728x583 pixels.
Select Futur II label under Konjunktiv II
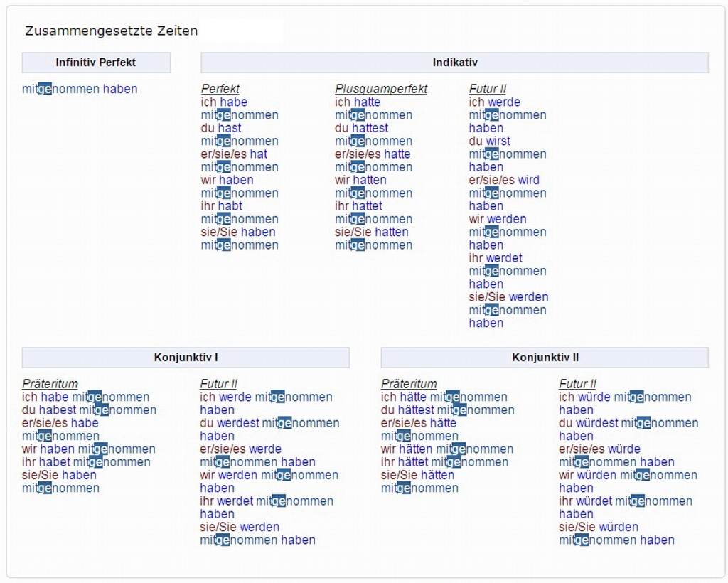click(x=577, y=385)
